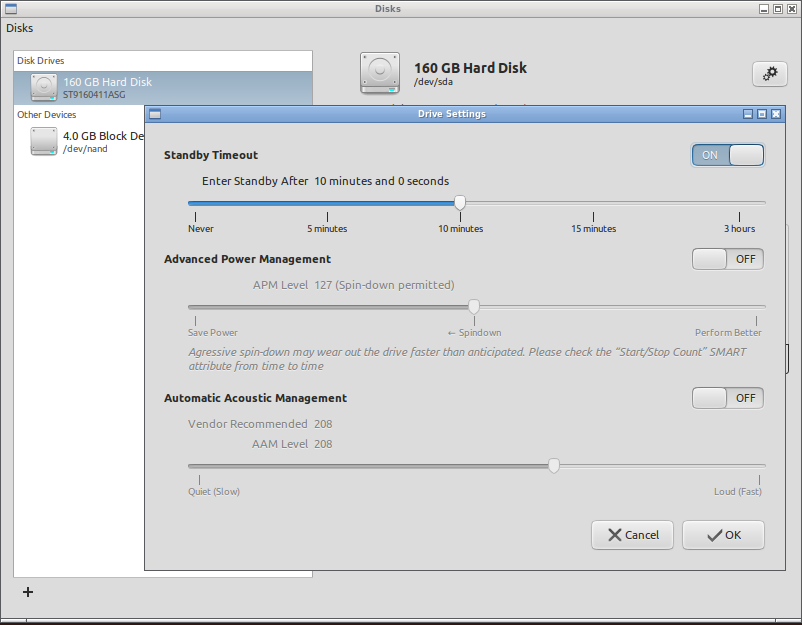Viewport: 802px width, 625px height.
Task: Click the APM Level slider handle
Action: pyautogui.click(x=474, y=307)
